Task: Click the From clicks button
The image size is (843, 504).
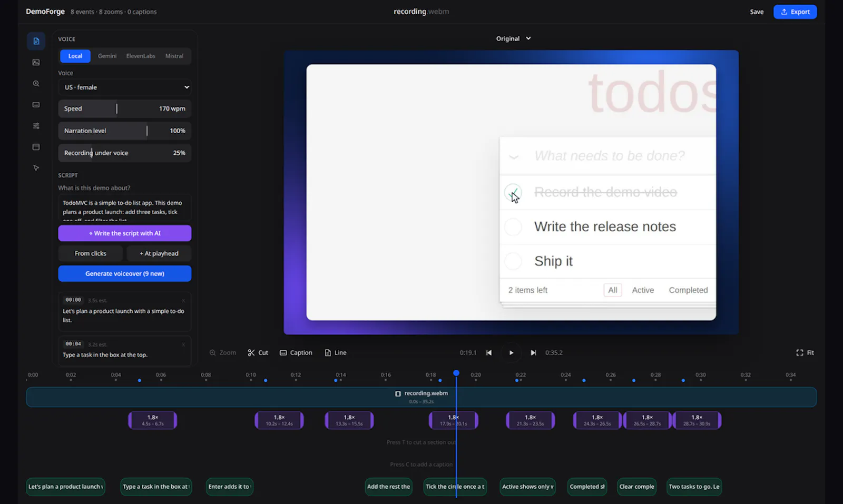Action: tap(91, 253)
